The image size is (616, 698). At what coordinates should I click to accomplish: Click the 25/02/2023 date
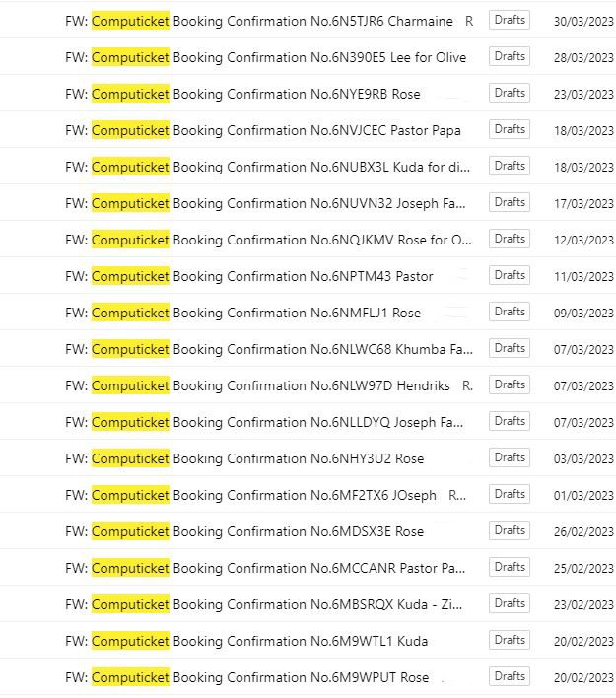pos(583,569)
